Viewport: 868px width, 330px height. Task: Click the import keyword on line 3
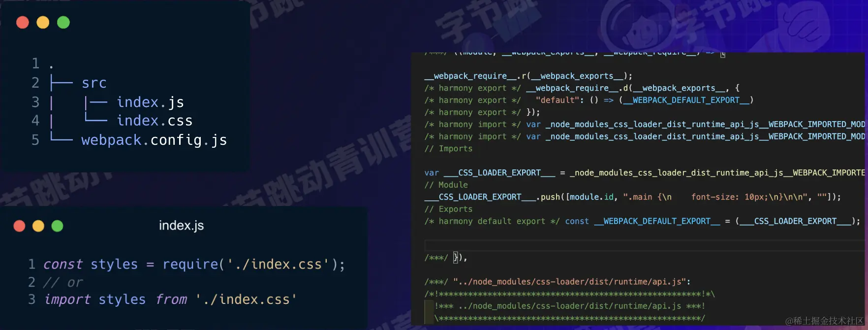point(67,299)
